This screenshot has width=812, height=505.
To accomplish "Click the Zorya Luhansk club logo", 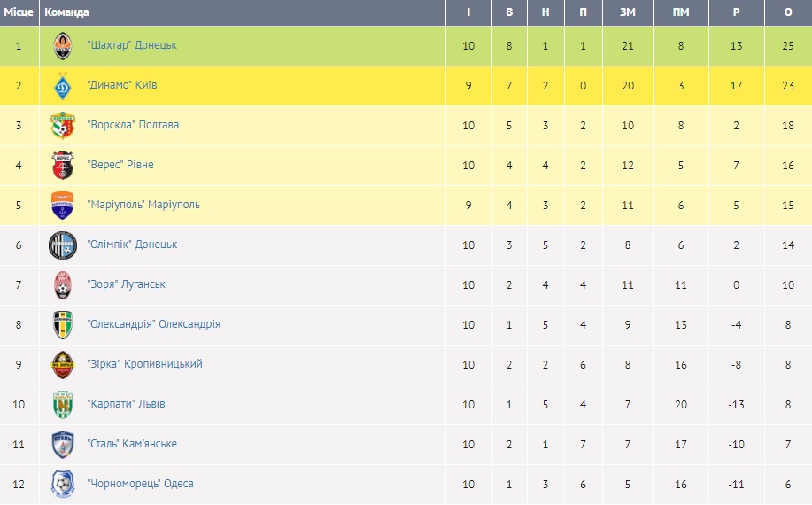I will point(63,284).
